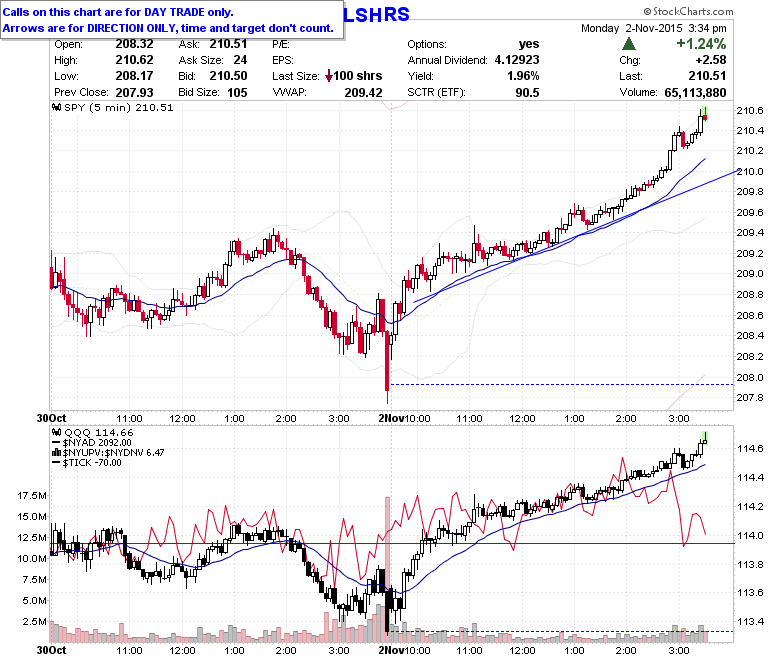Click the '2Nov' date label on upper time axis
The width and height of the screenshot is (780, 659).
coord(392,418)
